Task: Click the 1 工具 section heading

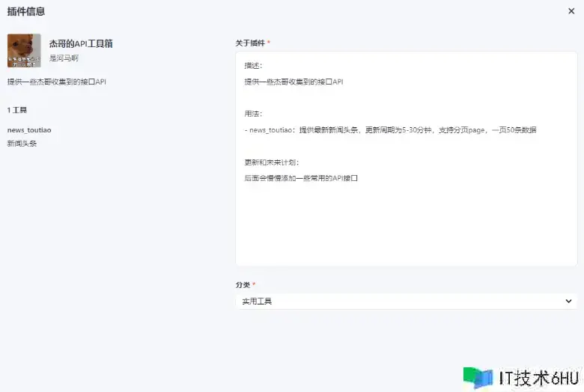Action: point(17,110)
